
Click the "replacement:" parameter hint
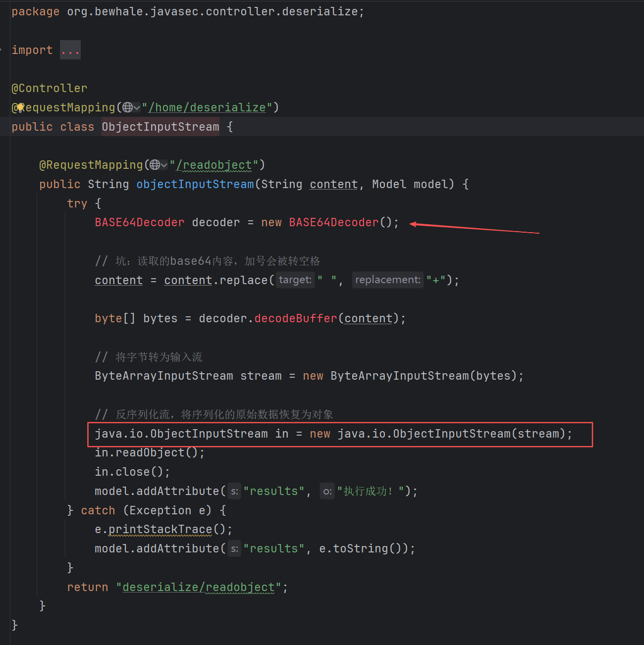(388, 280)
